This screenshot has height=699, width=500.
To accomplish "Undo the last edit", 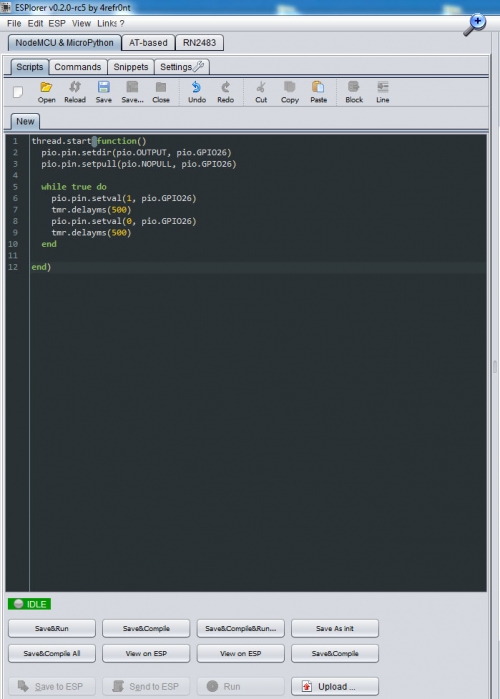I will (197, 92).
